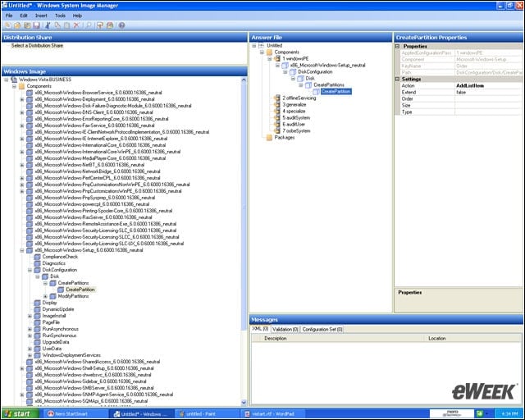Image resolution: width=525 pixels, height=420 pixels.
Task: Select the 4 specialize pass in Answer File
Action: coord(294,112)
